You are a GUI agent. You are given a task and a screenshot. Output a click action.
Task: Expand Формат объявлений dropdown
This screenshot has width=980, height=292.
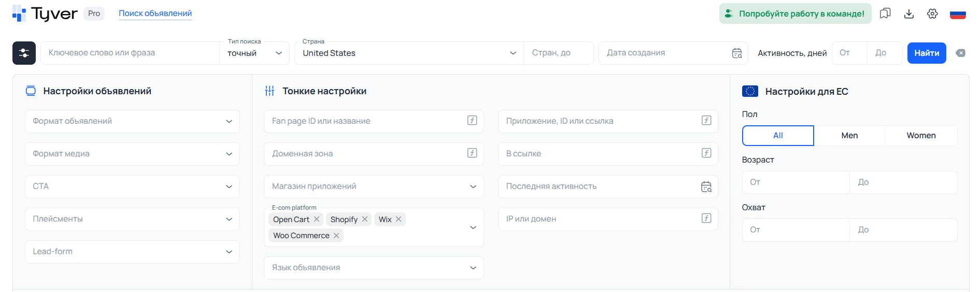point(132,121)
